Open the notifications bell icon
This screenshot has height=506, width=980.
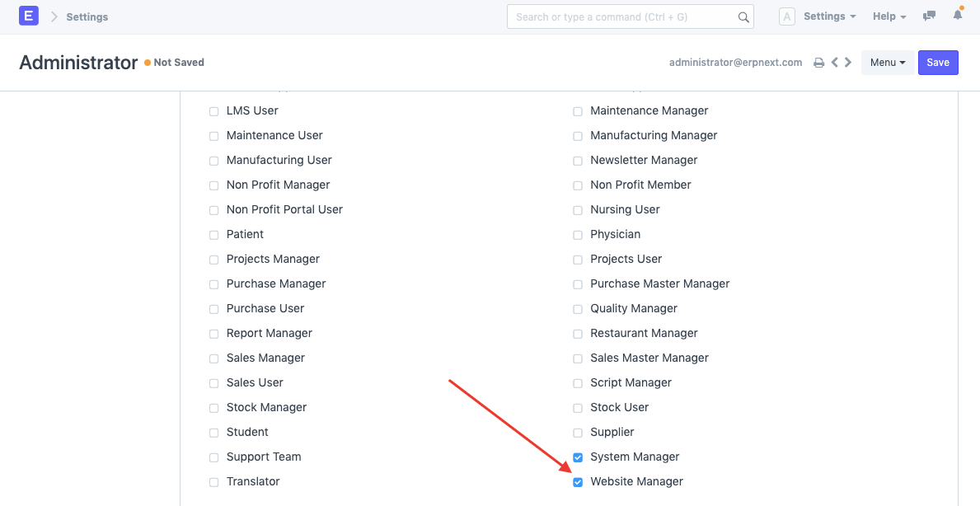coord(957,16)
